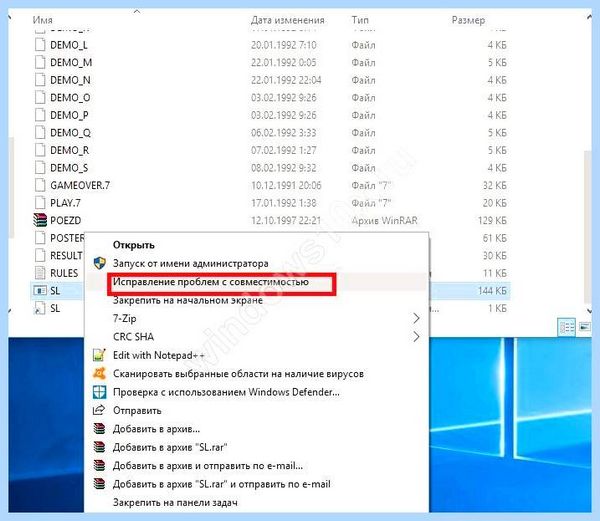Image resolution: width=600 pixels, height=521 pixels.
Task: Choose Закрепить на начальном экране
Action: click(x=188, y=300)
